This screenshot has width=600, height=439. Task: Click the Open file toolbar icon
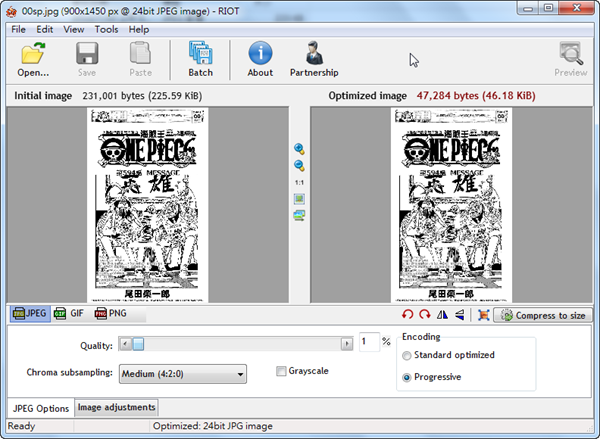click(x=33, y=59)
